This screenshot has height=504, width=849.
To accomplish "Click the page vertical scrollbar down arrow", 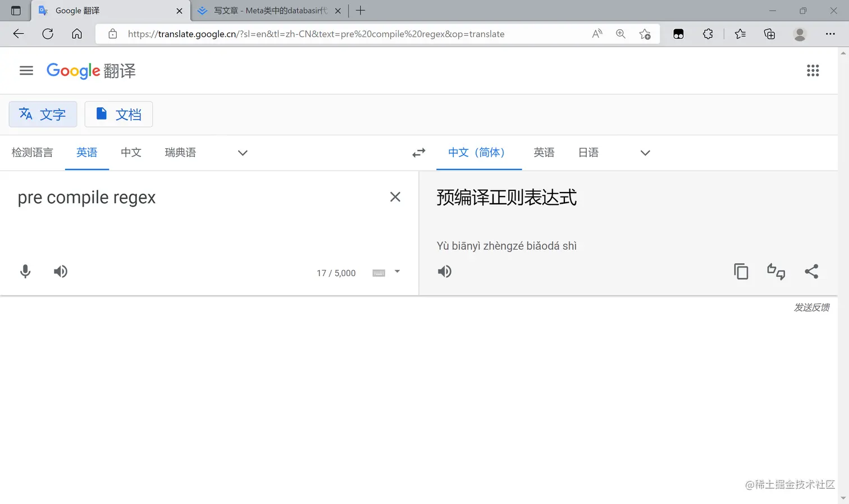I will [x=843, y=498].
